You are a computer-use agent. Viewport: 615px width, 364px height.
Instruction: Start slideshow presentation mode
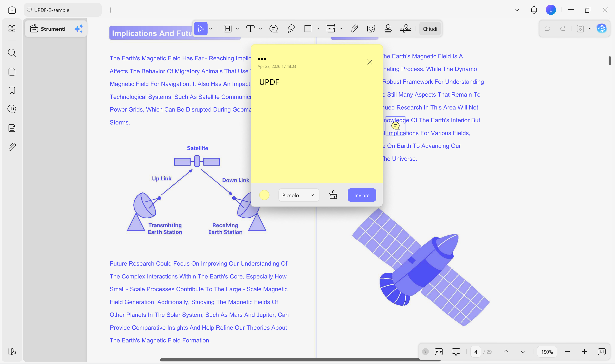pyautogui.click(x=456, y=352)
